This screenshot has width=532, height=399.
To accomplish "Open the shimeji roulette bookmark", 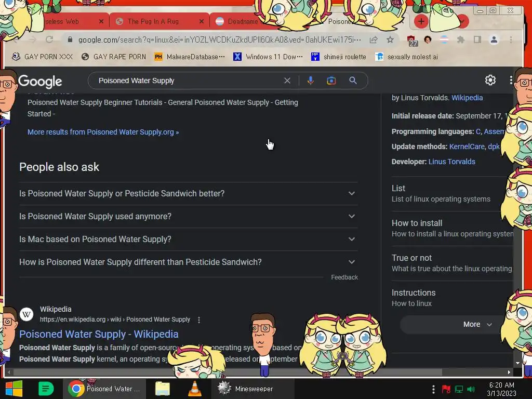I will [339, 57].
